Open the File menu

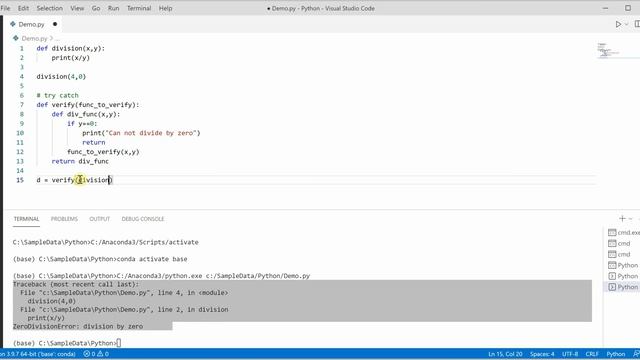(x=5, y=8)
